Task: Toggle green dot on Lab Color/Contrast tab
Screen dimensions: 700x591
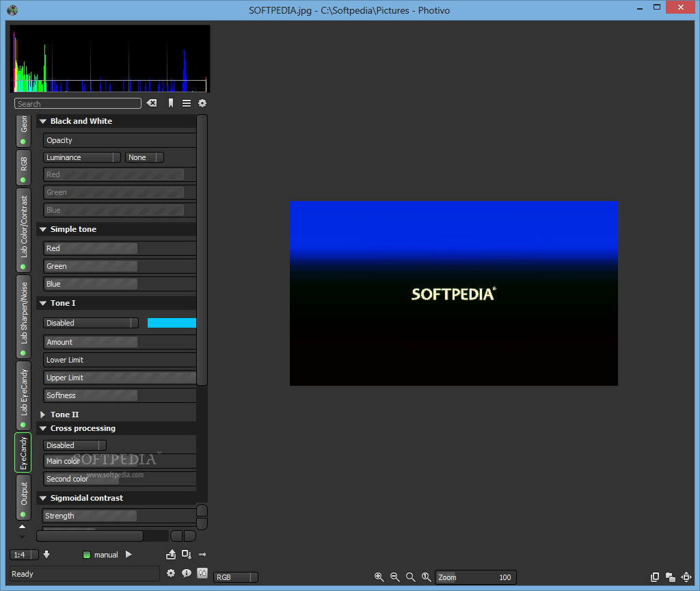Action: [x=23, y=267]
